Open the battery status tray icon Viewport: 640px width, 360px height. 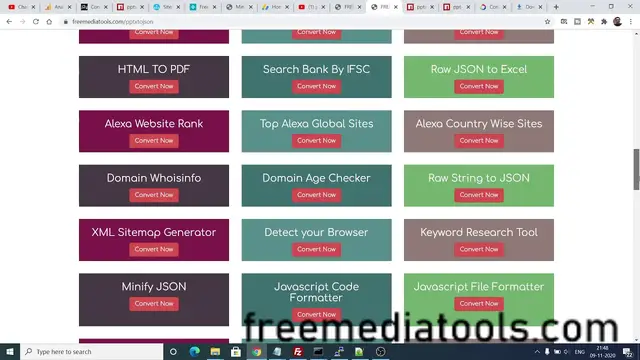tap(557, 351)
